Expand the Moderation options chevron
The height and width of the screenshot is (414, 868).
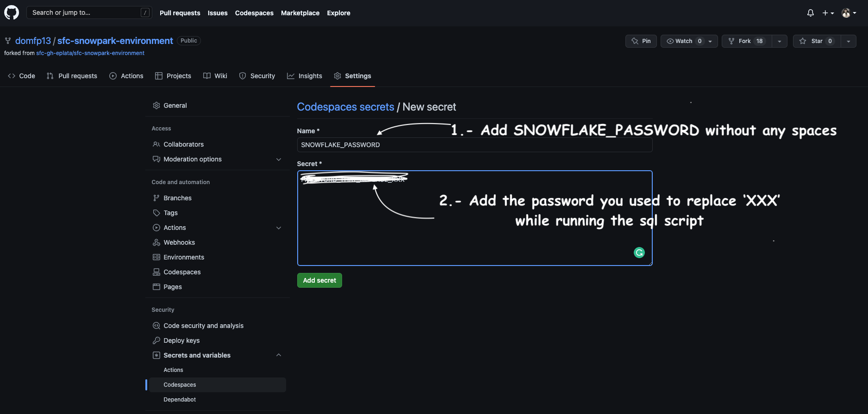(279, 159)
